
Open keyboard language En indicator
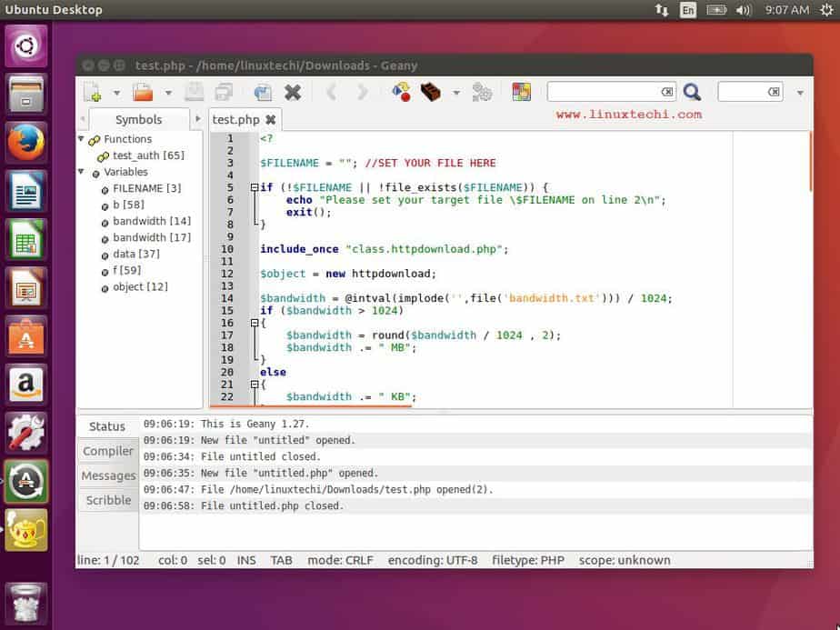coord(688,10)
